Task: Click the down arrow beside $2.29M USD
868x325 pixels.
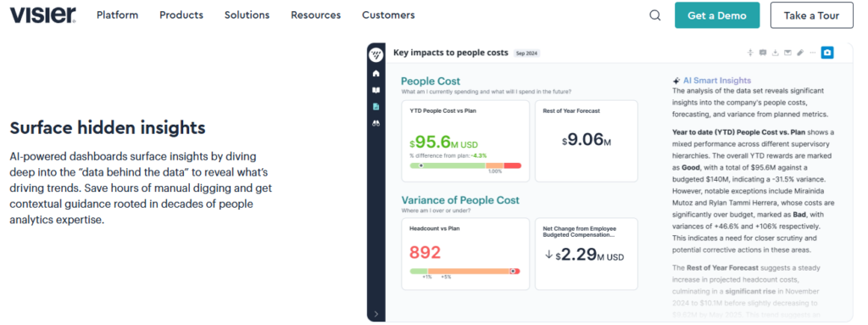Action: [x=549, y=255]
